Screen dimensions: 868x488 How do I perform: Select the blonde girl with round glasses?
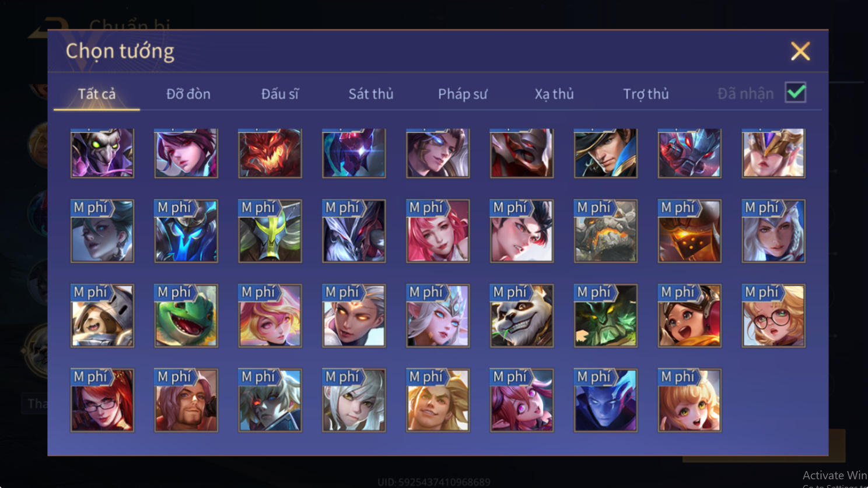(773, 315)
